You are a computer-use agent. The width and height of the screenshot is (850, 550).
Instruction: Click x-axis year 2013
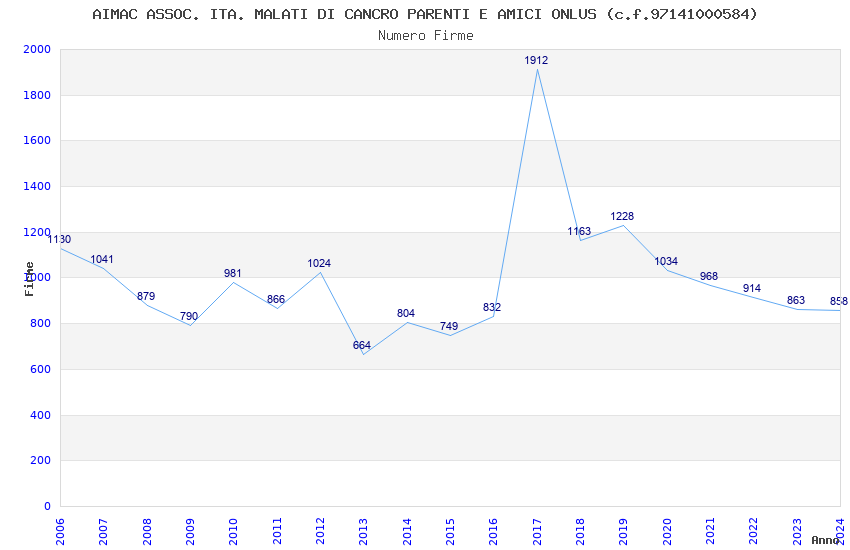pyautogui.click(x=363, y=531)
